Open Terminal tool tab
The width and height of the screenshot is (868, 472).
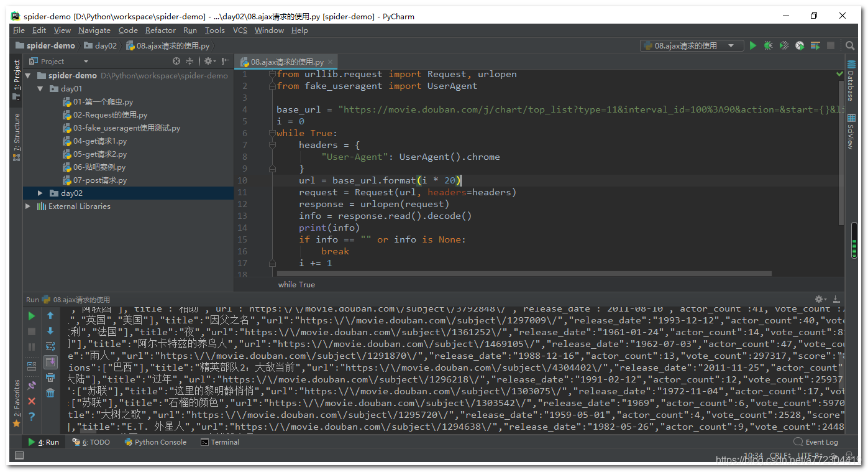[x=220, y=442]
